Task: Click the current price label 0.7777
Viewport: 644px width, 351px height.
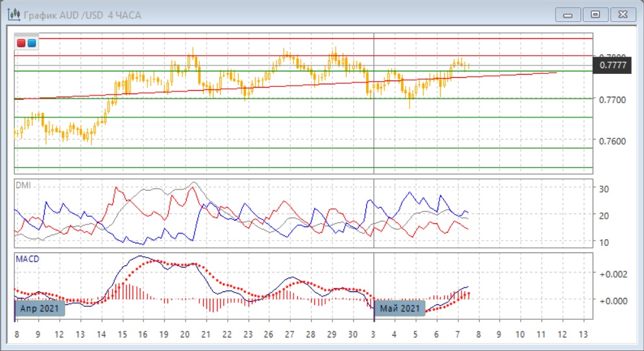Action: 612,65
